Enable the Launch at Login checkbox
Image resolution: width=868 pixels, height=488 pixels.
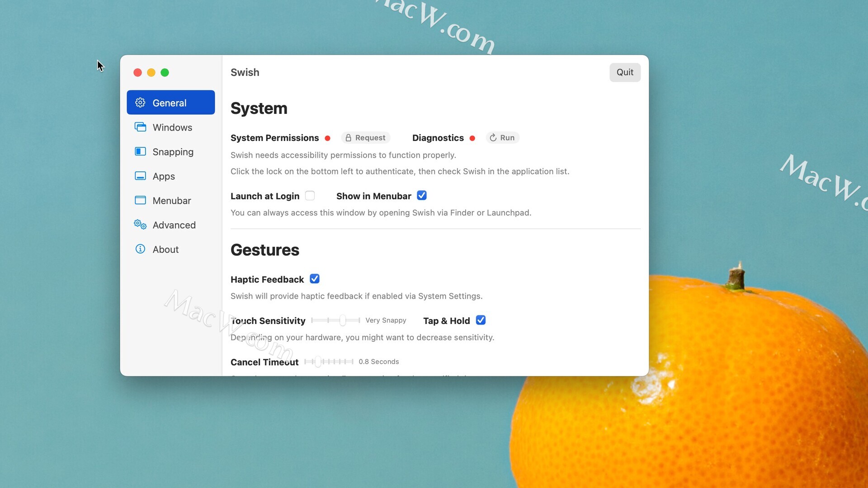tap(310, 196)
